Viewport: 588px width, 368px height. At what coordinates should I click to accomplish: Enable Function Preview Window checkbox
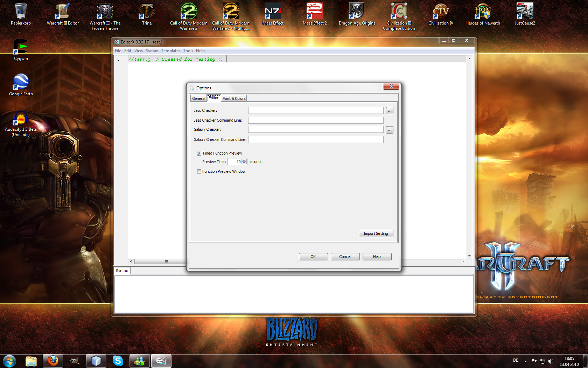199,171
